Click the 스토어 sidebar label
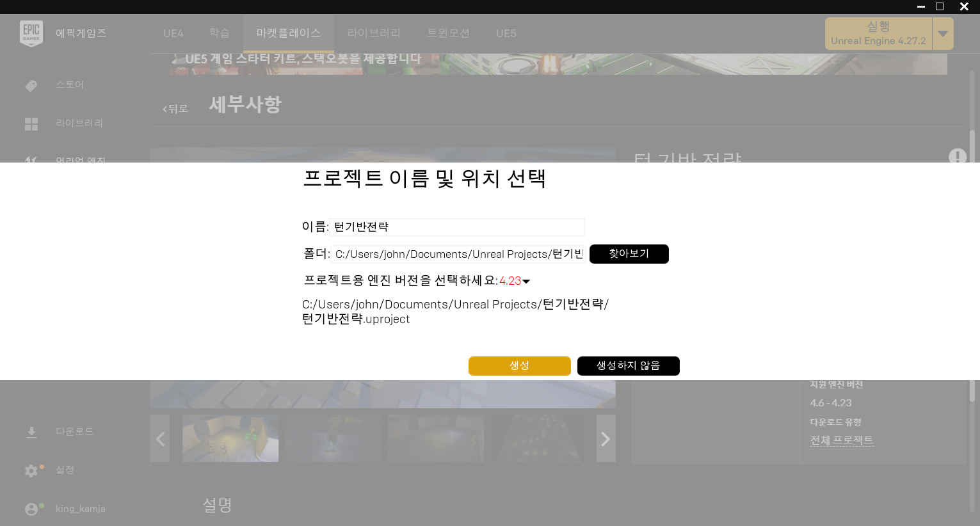The height and width of the screenshot is (526, 980). point(70,84)
